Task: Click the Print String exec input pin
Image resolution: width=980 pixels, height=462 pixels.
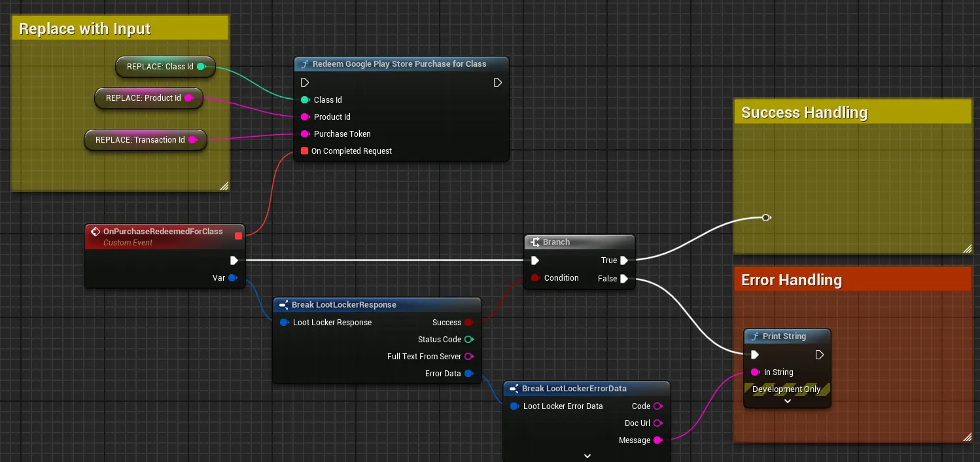Action: pos(755,355)
